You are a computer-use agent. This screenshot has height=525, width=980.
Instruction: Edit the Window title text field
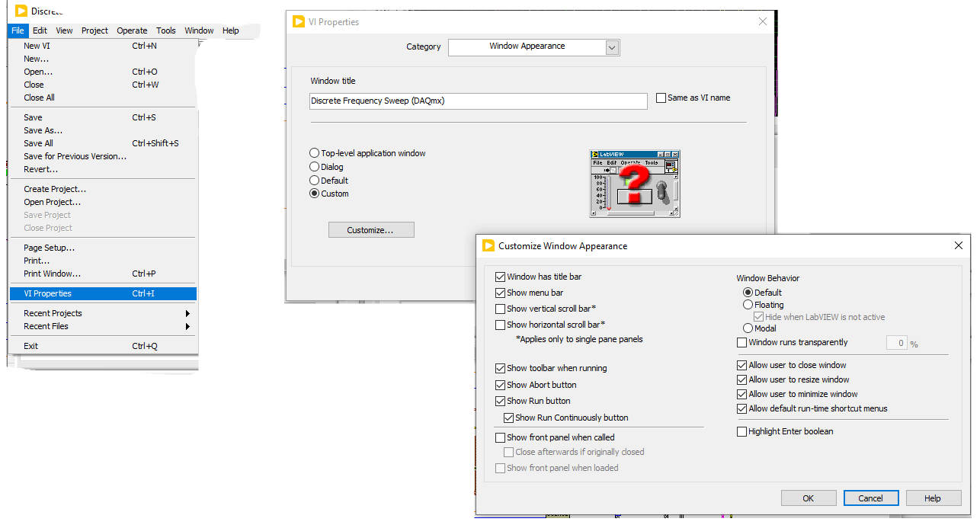(x=478, y=100)
